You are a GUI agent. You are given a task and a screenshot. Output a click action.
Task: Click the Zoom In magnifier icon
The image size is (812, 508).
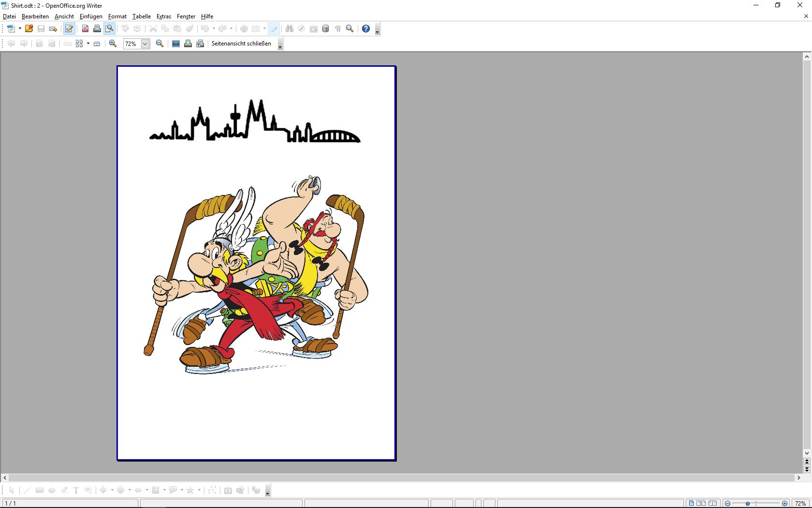point(112,44)
